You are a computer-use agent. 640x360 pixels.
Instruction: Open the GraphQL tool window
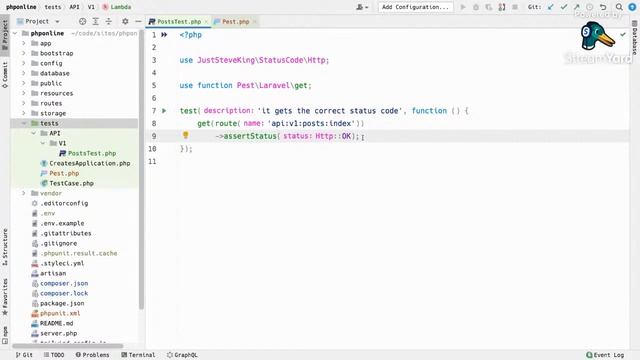tap(182, 355)
